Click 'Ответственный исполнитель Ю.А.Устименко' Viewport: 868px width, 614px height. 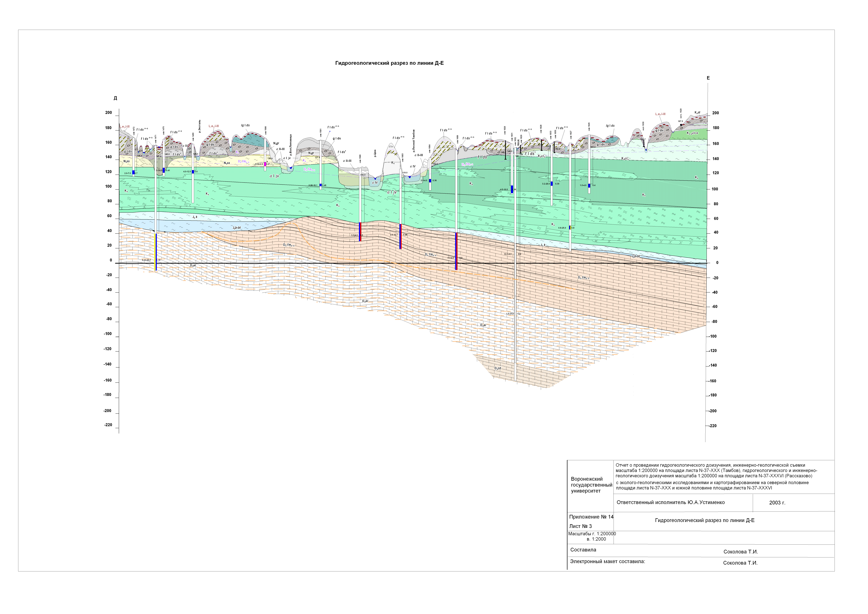click(671, 502)
